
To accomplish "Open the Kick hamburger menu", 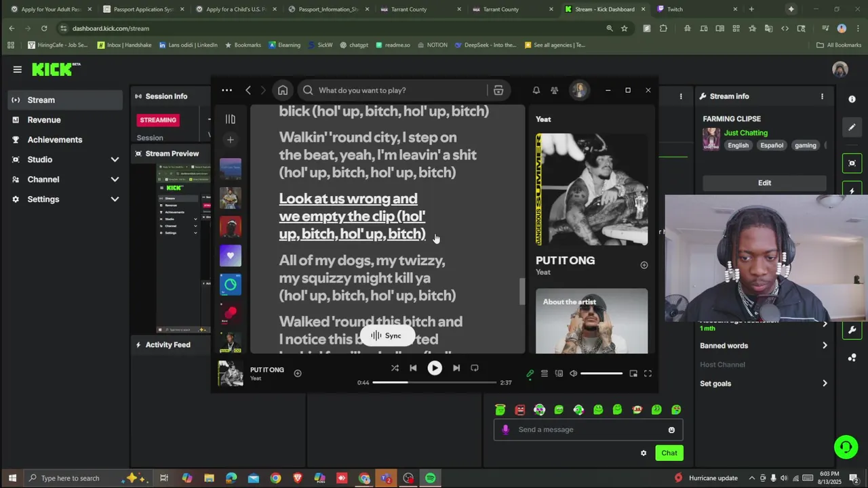I will tap(17, 69).
